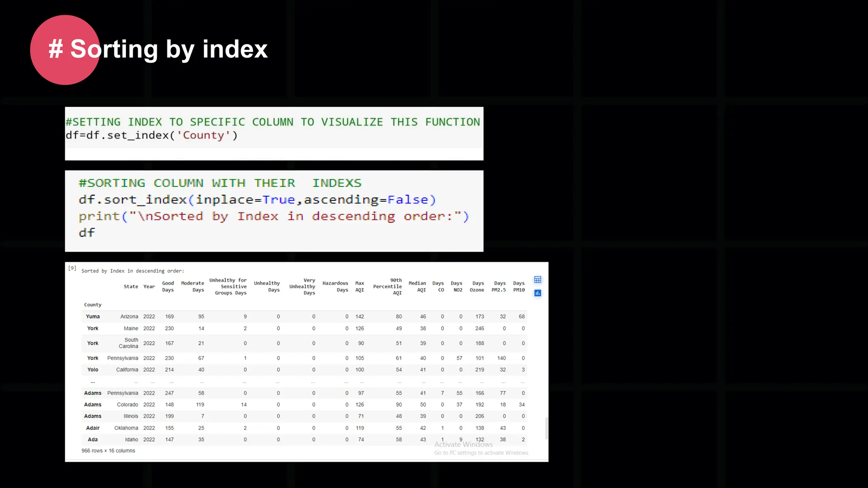The width and height of the screenshot is (868, 488).
Task: Click the 'Sorting by index' slide title
Action: tap(158, 49)
